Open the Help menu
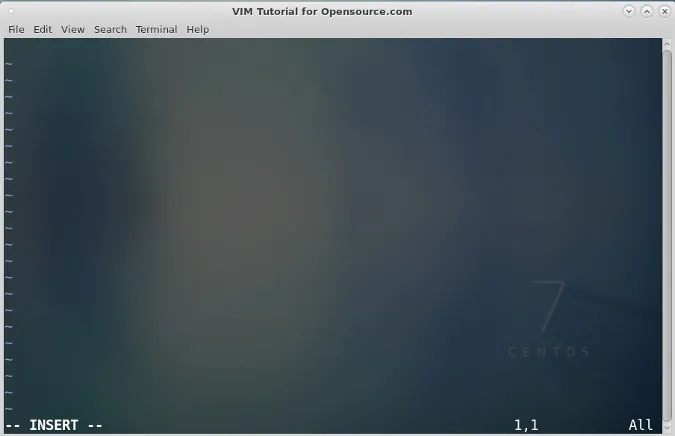 198,29
